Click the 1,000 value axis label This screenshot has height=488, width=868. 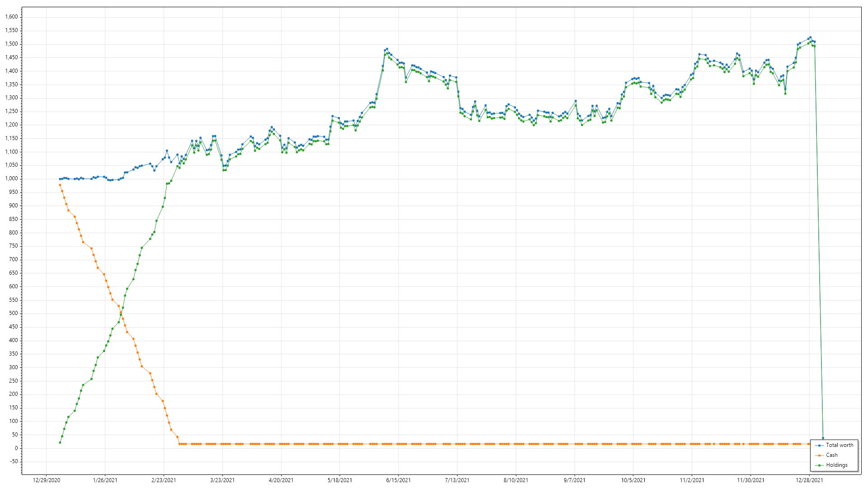11,178
